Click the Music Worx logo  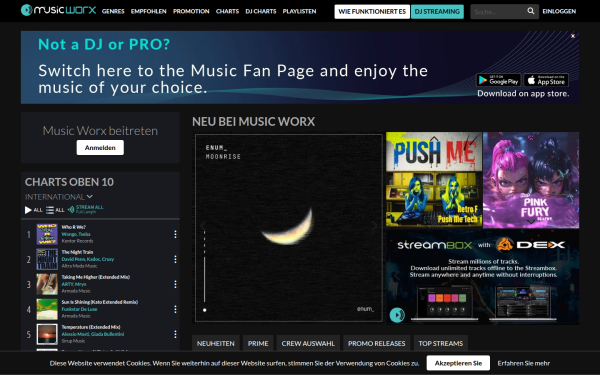(x=58, y=10)
